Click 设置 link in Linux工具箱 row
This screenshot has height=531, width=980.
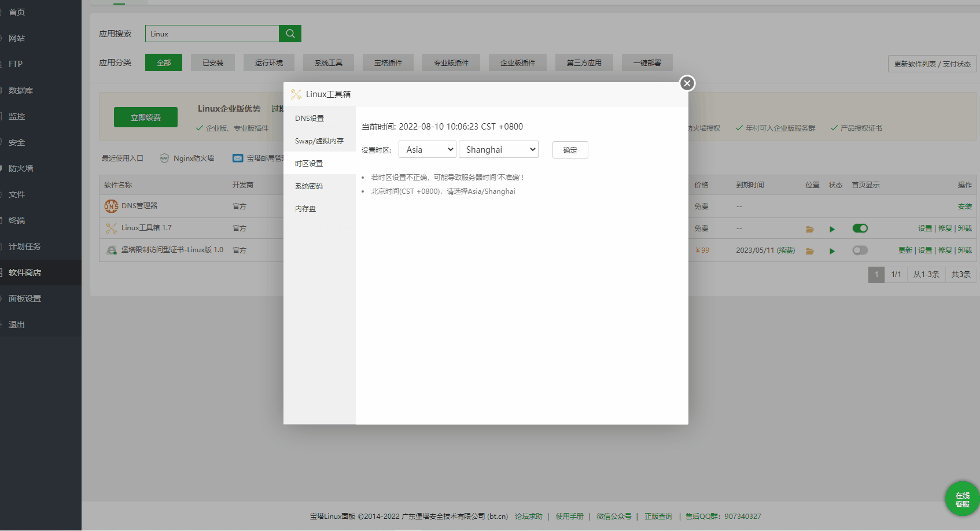tap(925, 228)
